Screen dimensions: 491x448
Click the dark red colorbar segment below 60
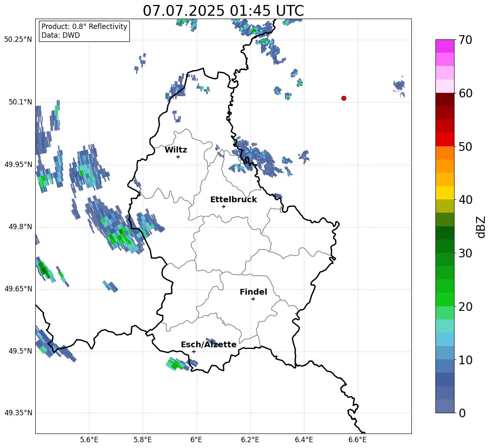(445, 99)
